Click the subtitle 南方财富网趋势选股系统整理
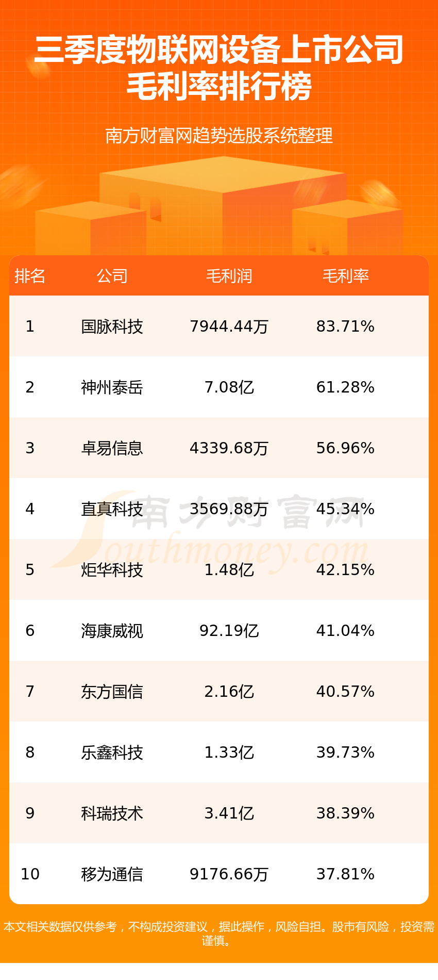Screen dimensions: 438x980 coord(219,136)
